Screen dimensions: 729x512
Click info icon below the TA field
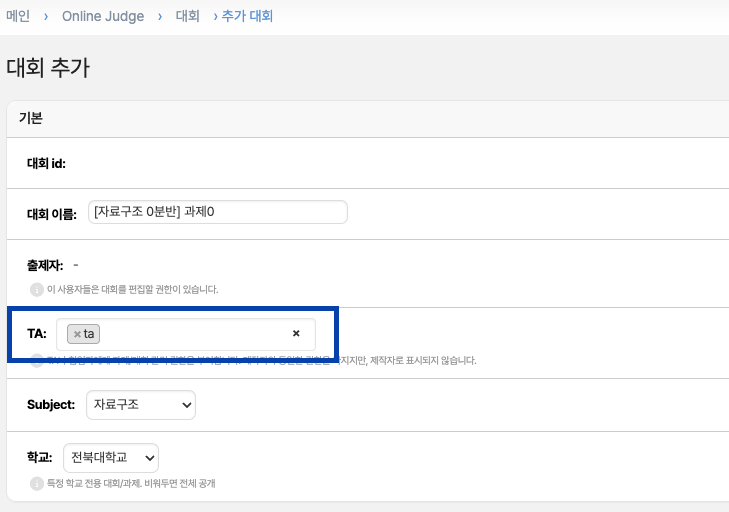36,360
